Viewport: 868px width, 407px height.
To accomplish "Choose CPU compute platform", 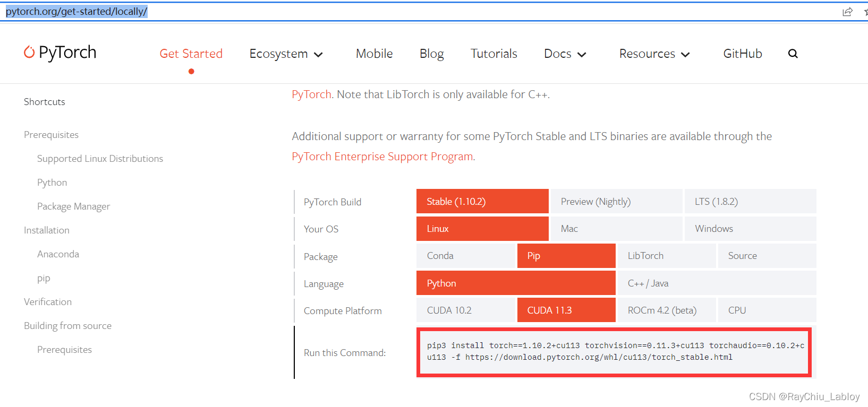I will 767,310.
